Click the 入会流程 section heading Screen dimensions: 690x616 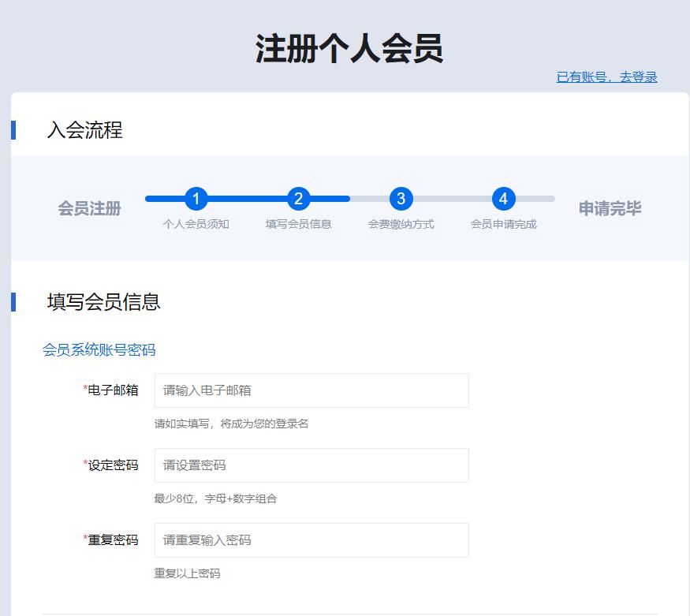[x=84, y=130]
